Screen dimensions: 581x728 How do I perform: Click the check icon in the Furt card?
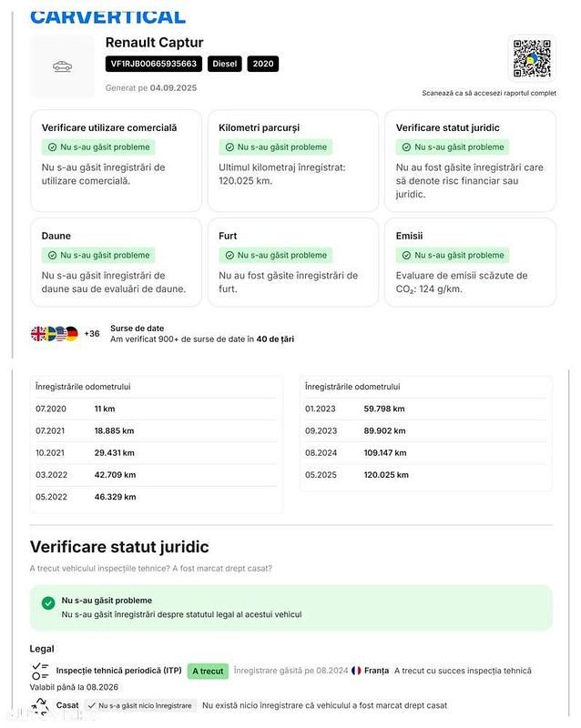(x=229, y=256)
